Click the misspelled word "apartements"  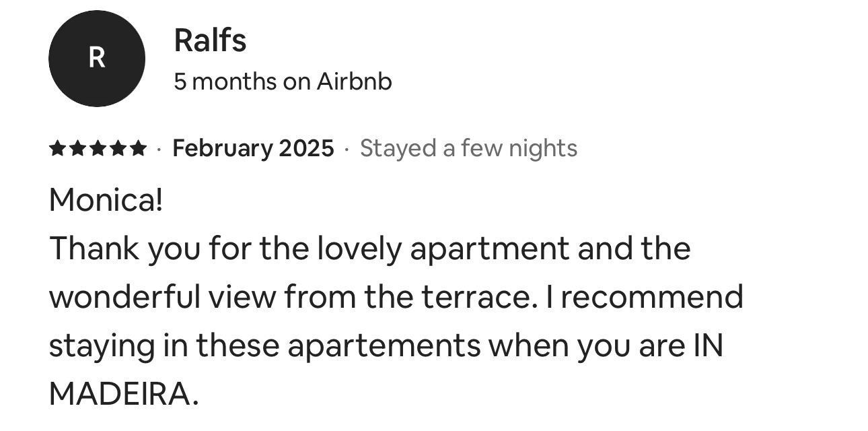[384, 345]
